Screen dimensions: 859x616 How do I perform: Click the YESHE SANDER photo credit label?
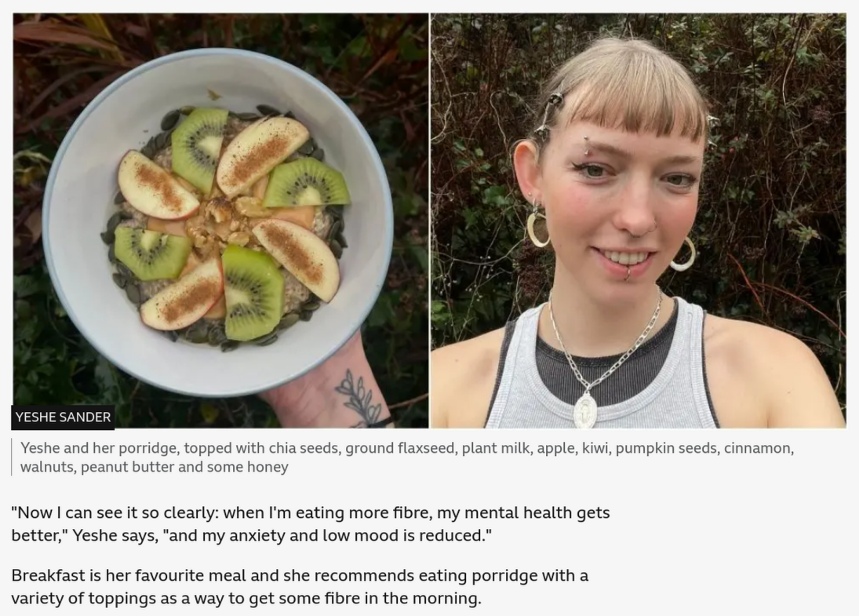[x=63, y=417]
